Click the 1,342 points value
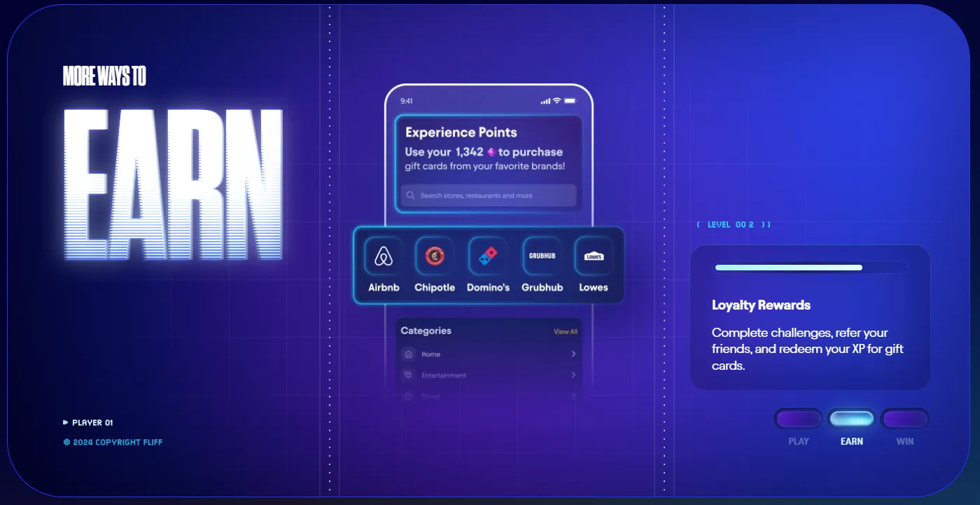 pos(469,152)
